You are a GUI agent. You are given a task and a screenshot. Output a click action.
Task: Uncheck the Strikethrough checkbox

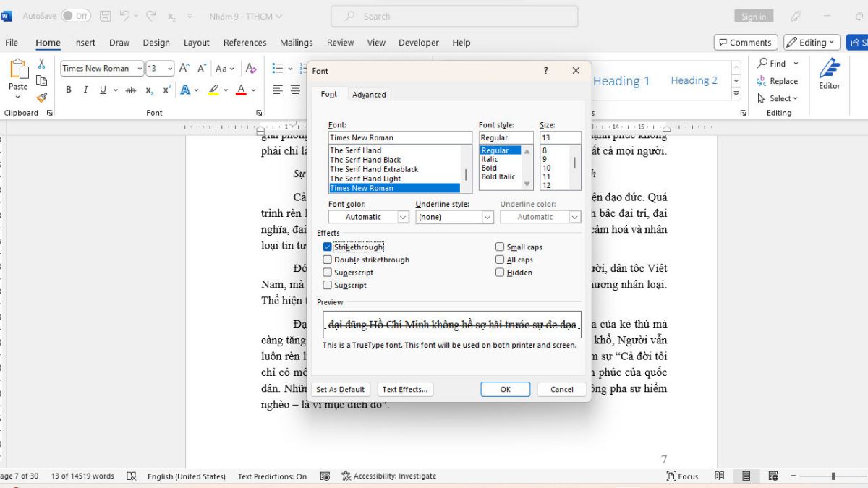point(328,247)
